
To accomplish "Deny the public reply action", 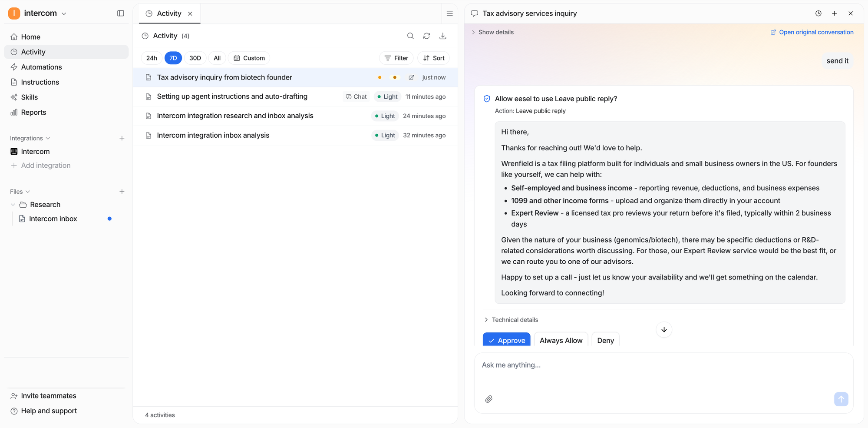I will tap(605, 340).
